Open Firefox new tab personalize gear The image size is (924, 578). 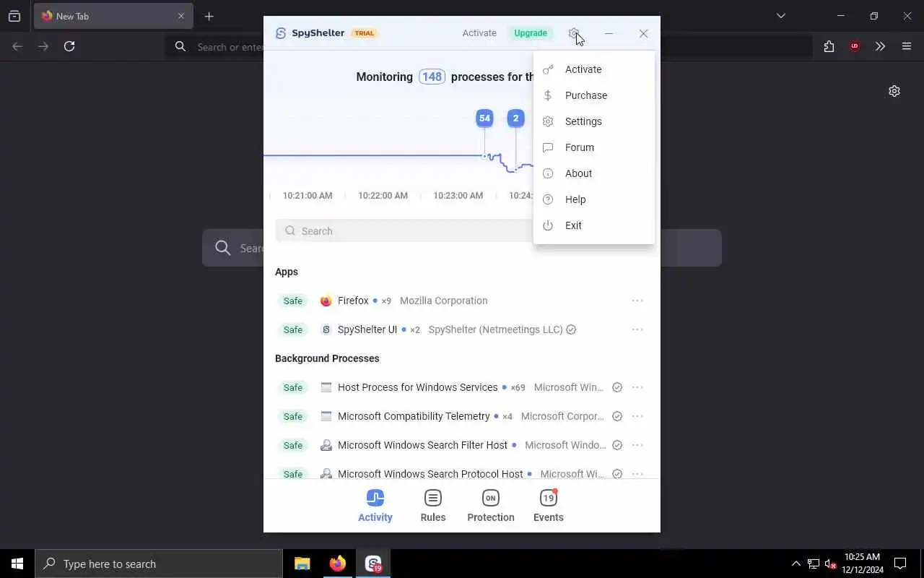[x=894, y=91]
